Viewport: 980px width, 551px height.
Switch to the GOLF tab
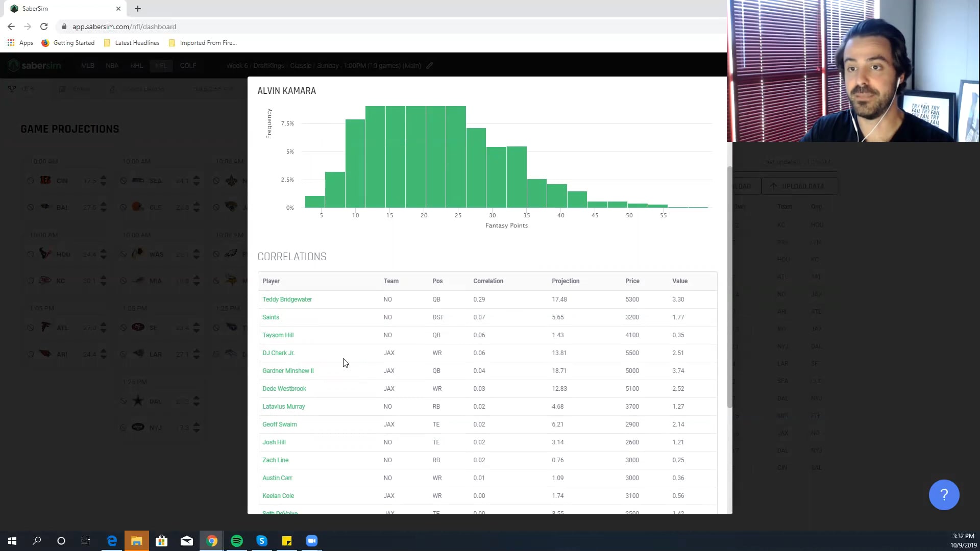(x=188, y=65)
